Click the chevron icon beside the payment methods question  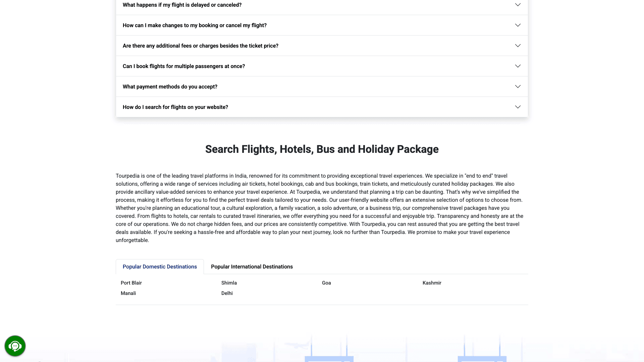coord(518,86)
